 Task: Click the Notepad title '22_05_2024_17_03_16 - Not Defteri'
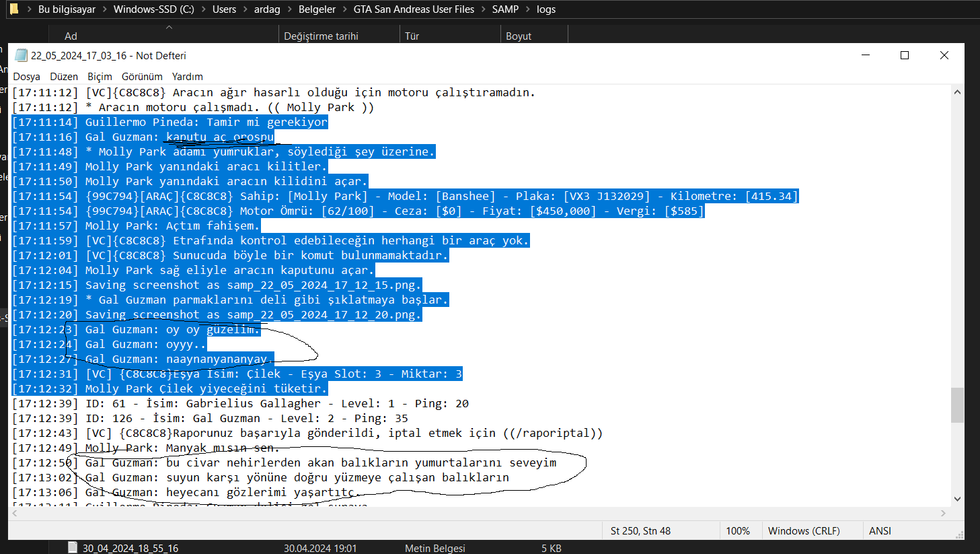coord(108,55)
